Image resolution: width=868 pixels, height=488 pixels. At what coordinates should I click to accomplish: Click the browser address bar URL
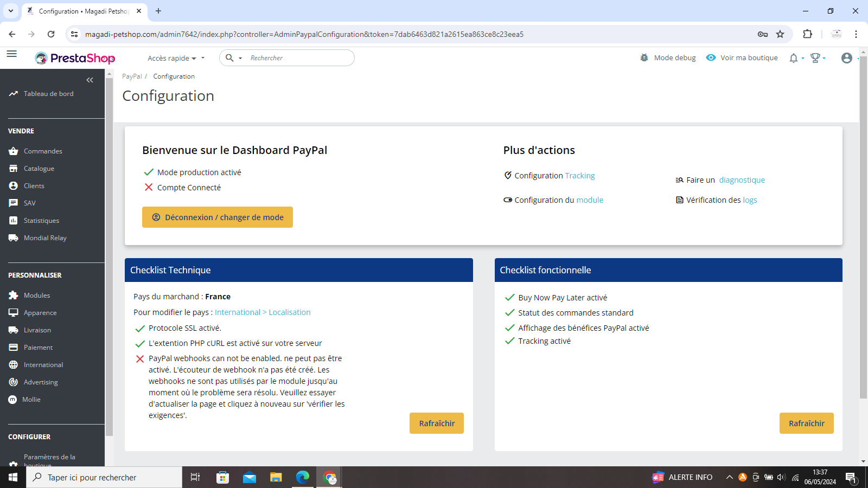[x=304, y=34]
